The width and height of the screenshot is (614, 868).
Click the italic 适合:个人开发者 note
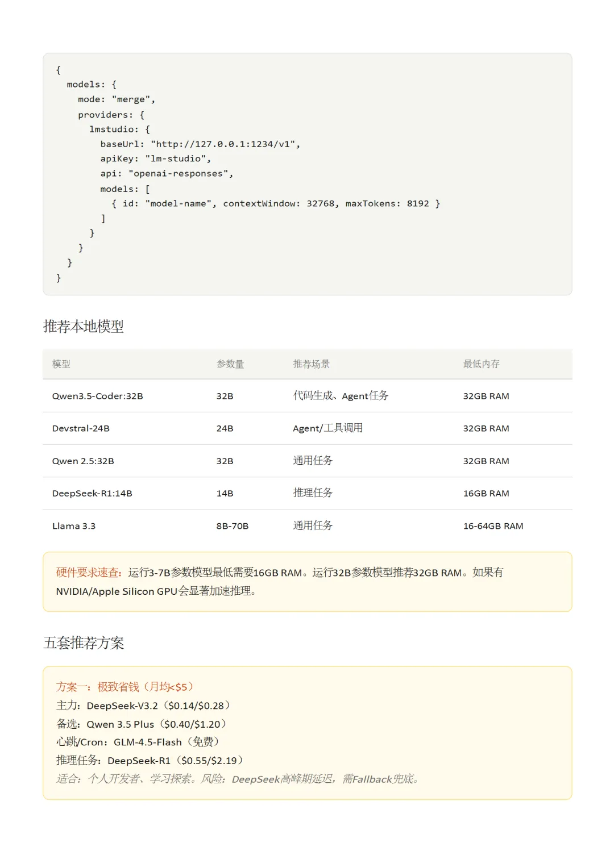pos(238,779)
